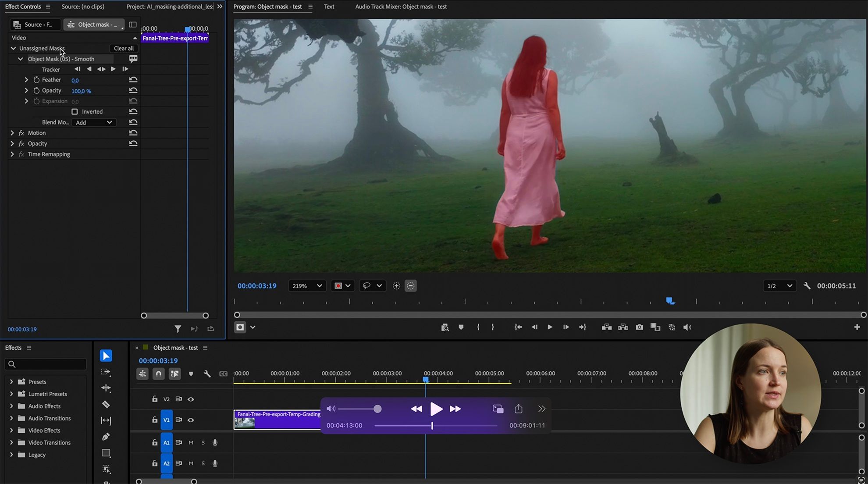The width and height of the screenshot is (868, 484).
Task: Click Mark In bracket icon
Action: pyautogui.click(x=478, y=327)
